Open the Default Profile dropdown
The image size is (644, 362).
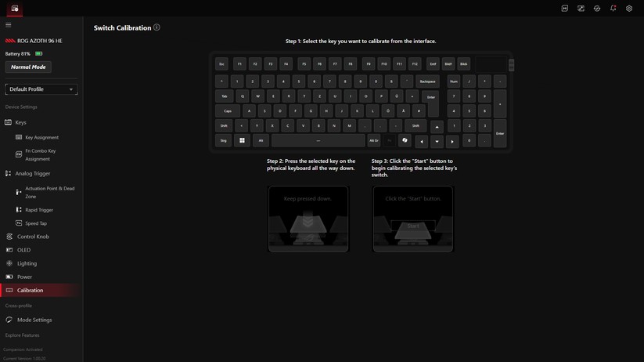pyautogui.click(x=41, y=89)
